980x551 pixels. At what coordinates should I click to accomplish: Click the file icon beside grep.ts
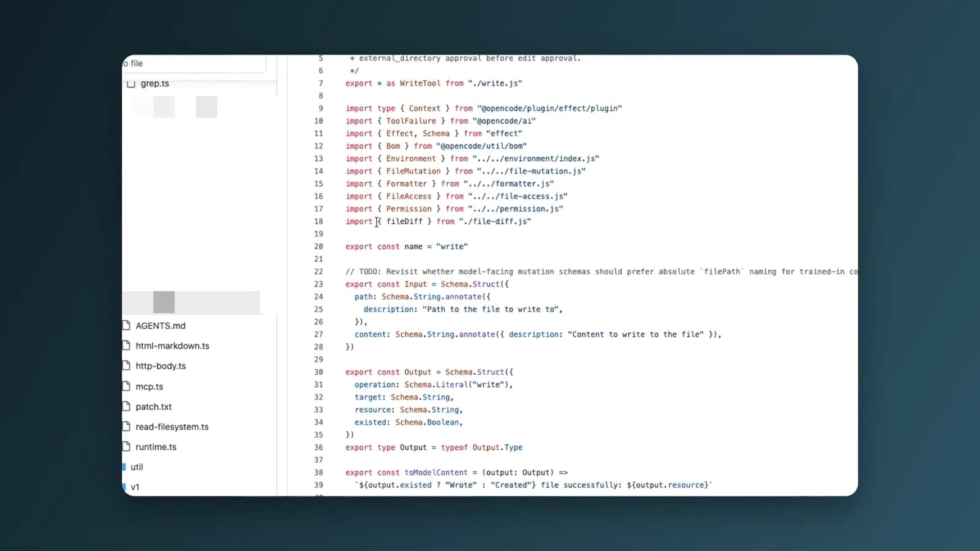pos(130,84)
